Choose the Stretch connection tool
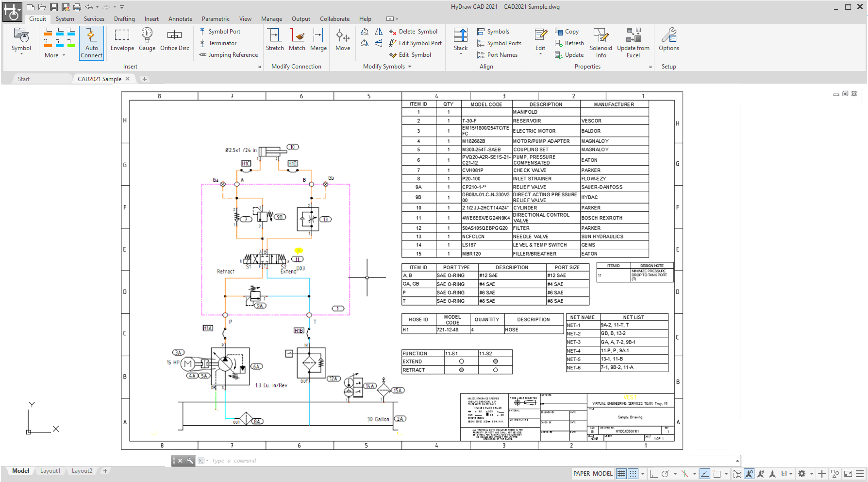Screen dimensions: 868x482 click(x=275, y=39)
